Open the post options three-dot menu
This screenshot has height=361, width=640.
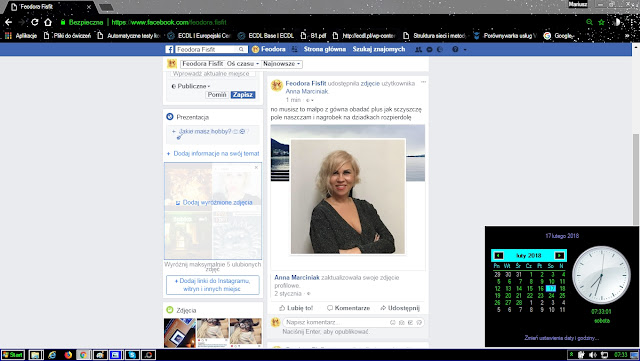coord(423,82)
